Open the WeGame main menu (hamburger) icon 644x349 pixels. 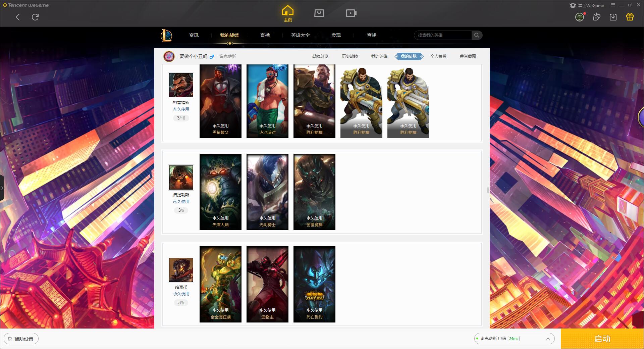pyautogui.click(x=613, y=5)
